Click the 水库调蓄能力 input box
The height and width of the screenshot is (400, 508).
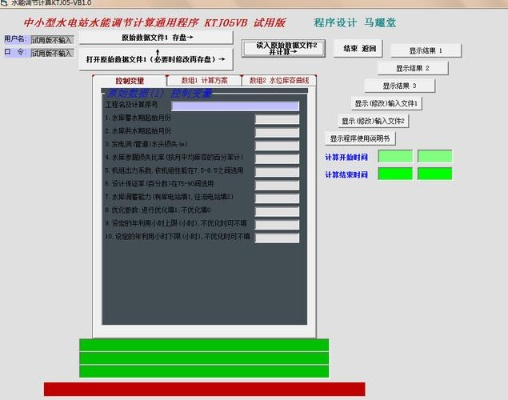277,198
